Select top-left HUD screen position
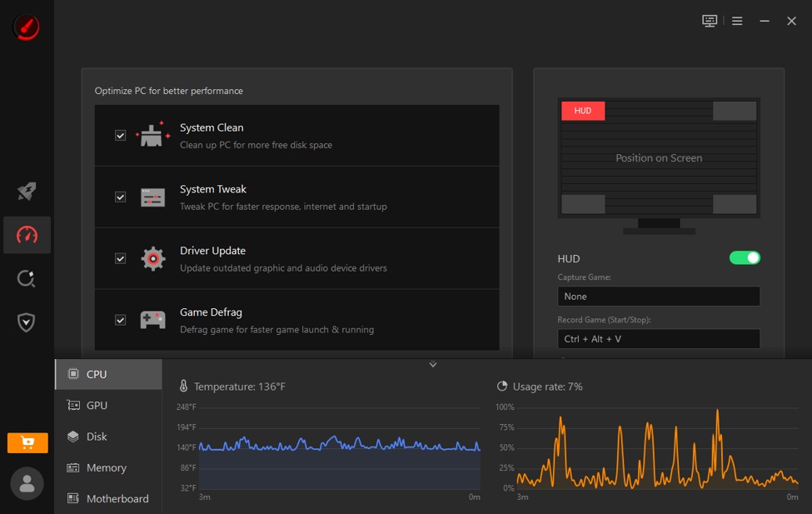 583,111
